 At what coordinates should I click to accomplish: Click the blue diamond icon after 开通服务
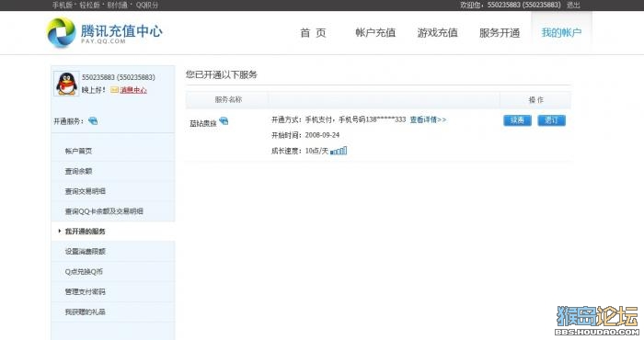[x=93, y=121]
